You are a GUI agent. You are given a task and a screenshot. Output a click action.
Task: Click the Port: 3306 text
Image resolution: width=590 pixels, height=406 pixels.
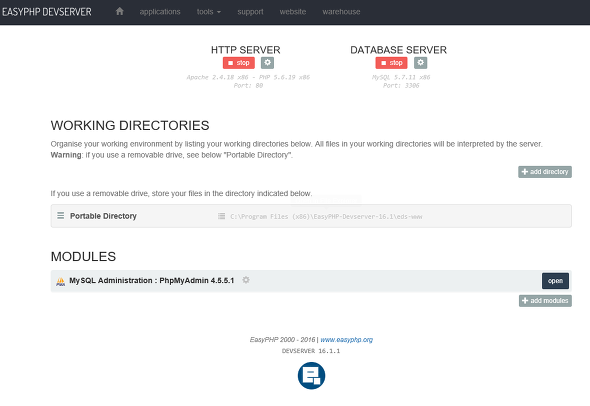401,85
